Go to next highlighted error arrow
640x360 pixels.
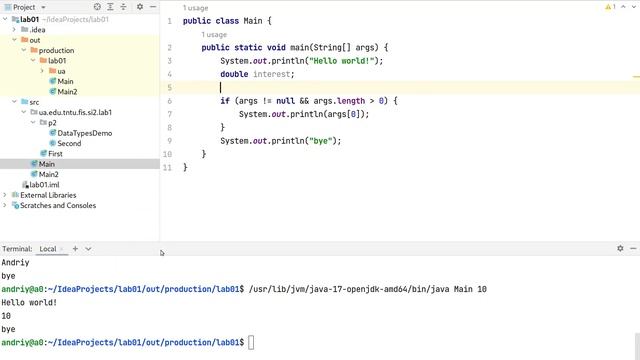tap(634, 7)
